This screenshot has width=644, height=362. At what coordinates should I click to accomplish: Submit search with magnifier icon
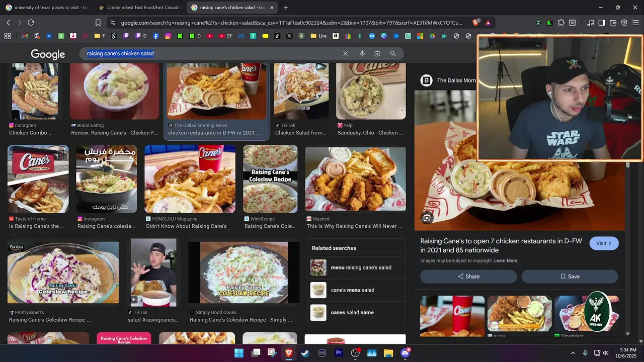tap(393, 53)
